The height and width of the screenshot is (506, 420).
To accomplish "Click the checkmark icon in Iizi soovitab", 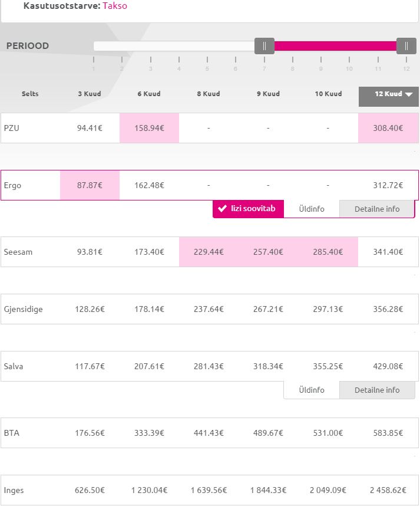I will tap(222, 208).
